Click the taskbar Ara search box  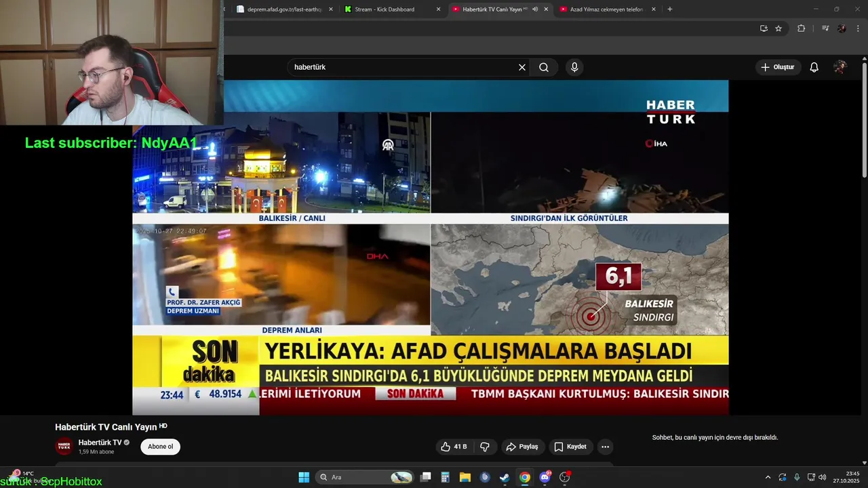coord(366,477)
